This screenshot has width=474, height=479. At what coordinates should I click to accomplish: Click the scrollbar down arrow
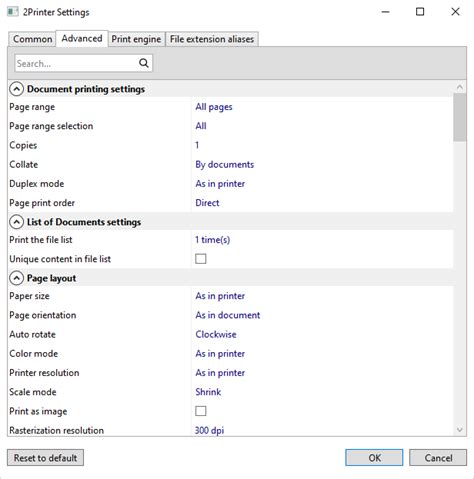460,430
